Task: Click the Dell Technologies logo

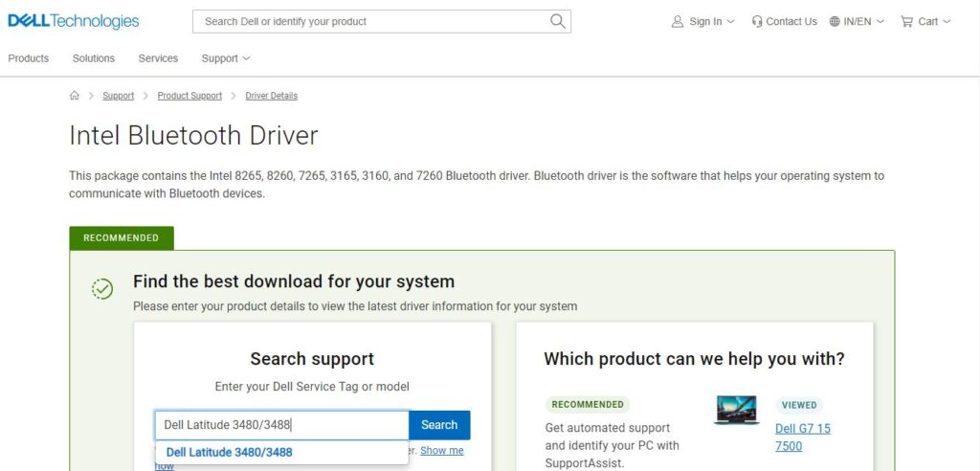Action: coord(73,21)
